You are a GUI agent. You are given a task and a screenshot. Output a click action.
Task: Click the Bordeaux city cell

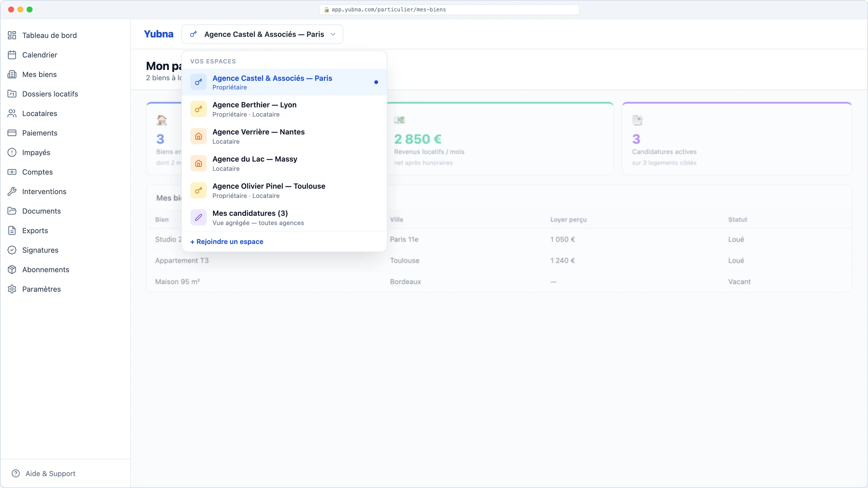[x=405, y=282]
